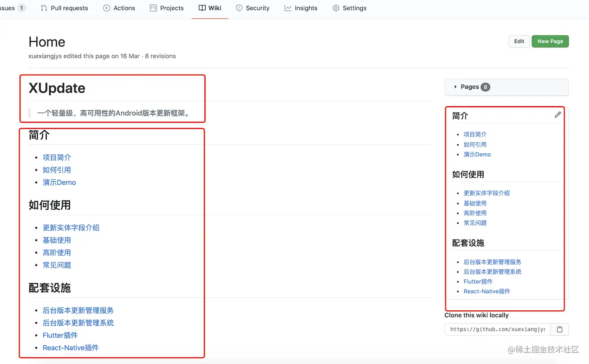Open 更新实体字段介绍 link in main content

click(71, 228)
